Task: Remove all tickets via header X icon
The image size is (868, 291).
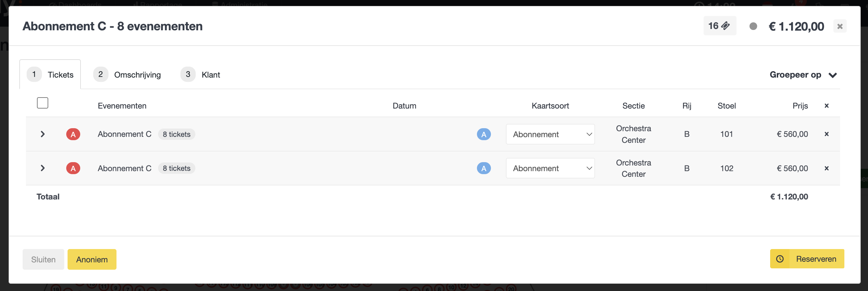Action: click(826, 106)
